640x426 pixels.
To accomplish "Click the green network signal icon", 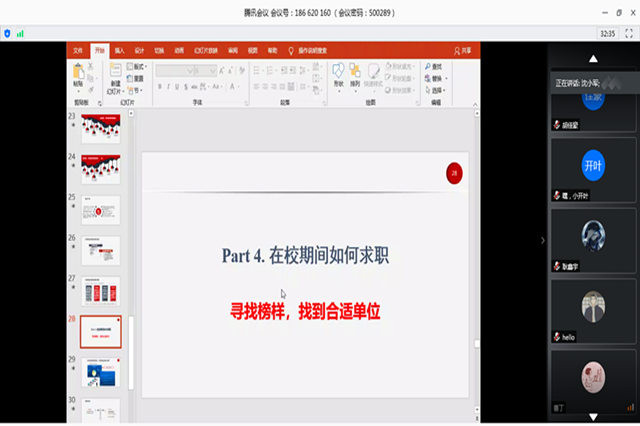I will 20,33.
